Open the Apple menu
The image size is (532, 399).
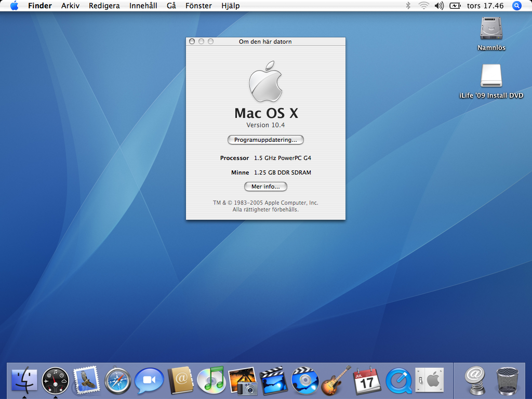pos(14,6)
